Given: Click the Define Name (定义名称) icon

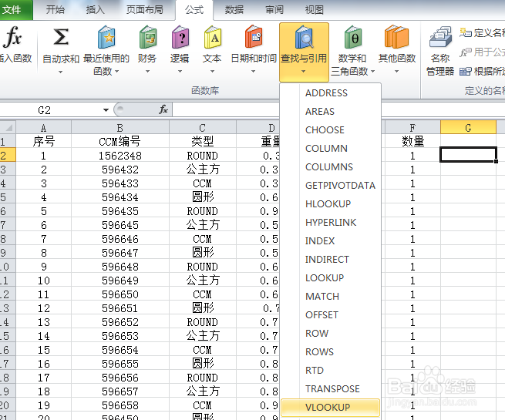Looking at the screenshot, I should pos(466,32).
